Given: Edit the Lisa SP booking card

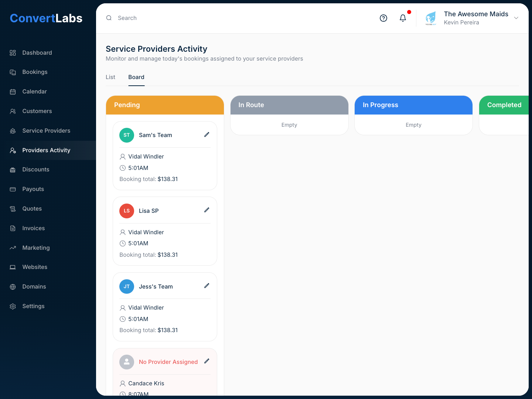Looking at the screenshot, I should (x=207, y=210).
